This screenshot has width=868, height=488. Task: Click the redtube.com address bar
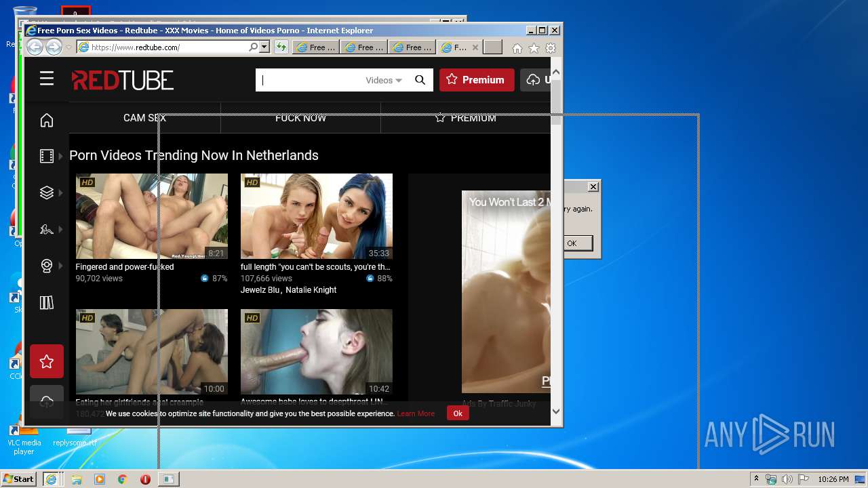point(163,47)
